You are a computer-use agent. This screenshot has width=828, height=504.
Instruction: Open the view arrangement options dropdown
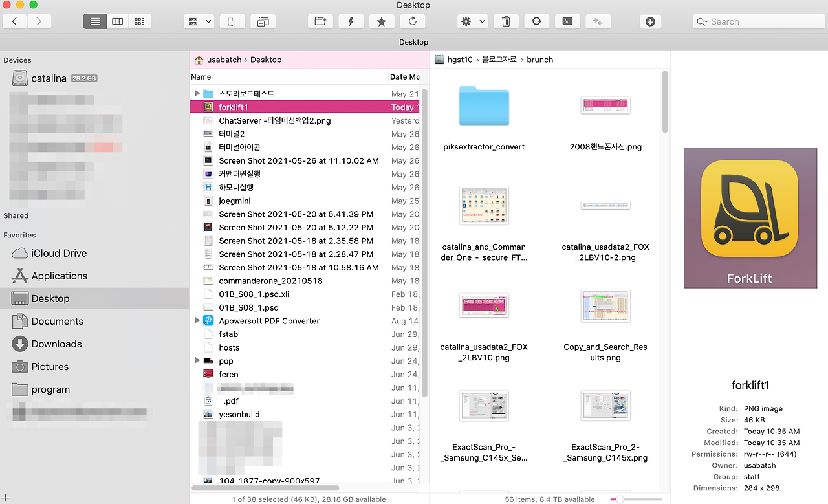coord(199,21)
